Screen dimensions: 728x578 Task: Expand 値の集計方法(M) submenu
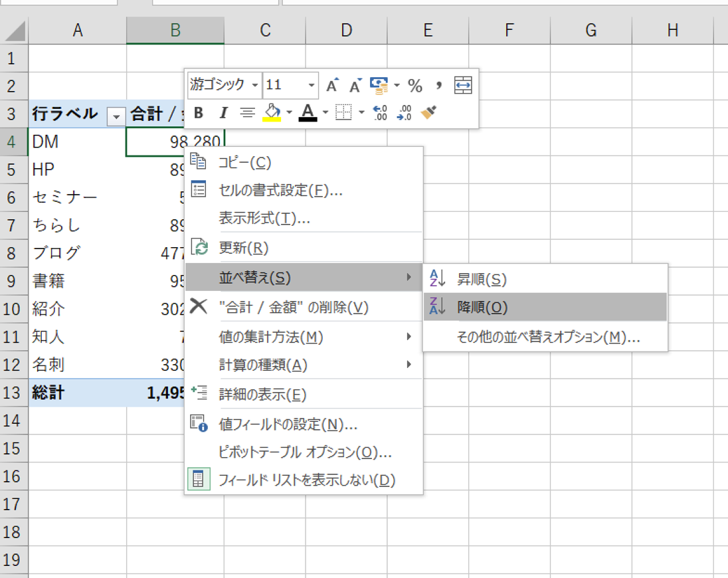(304, 337)
